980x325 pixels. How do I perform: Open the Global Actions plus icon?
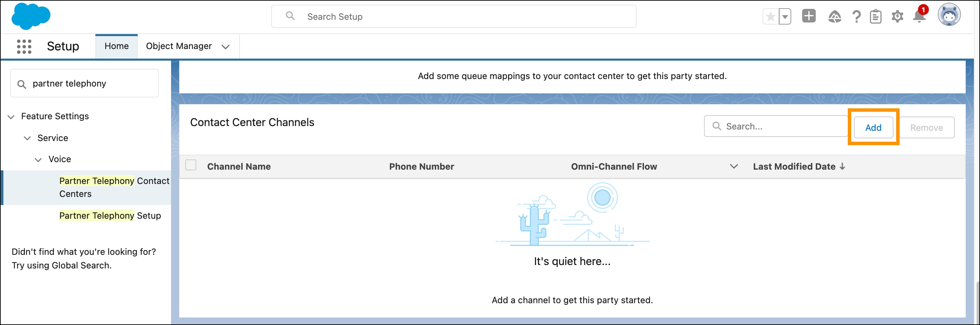pyautogui.click(x=809, y=16)
